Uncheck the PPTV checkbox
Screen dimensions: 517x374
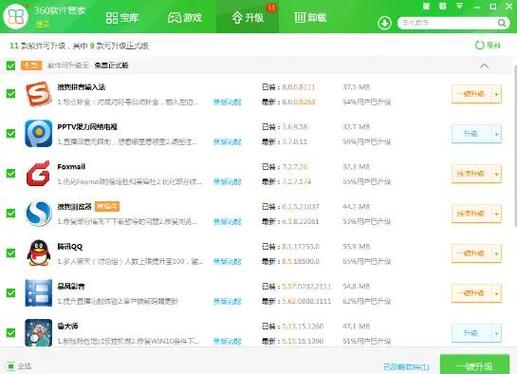tap(11, 133)
